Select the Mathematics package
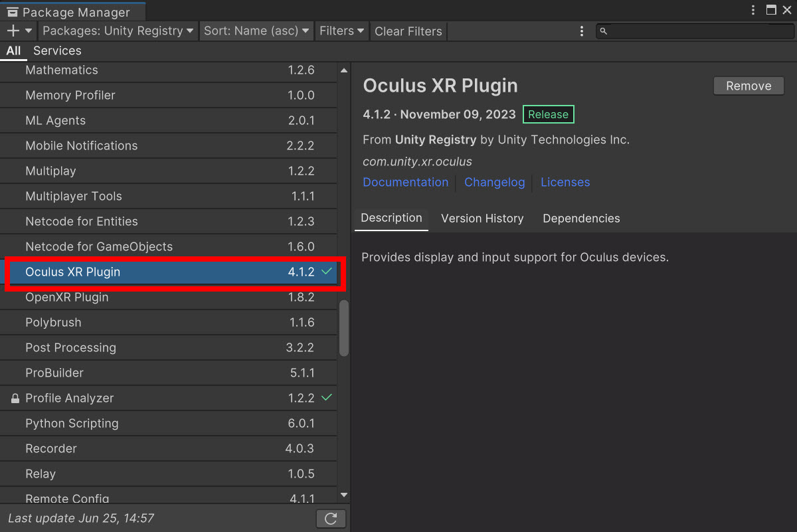Viewport: 797px width, 532px height. tap(169, 70)
